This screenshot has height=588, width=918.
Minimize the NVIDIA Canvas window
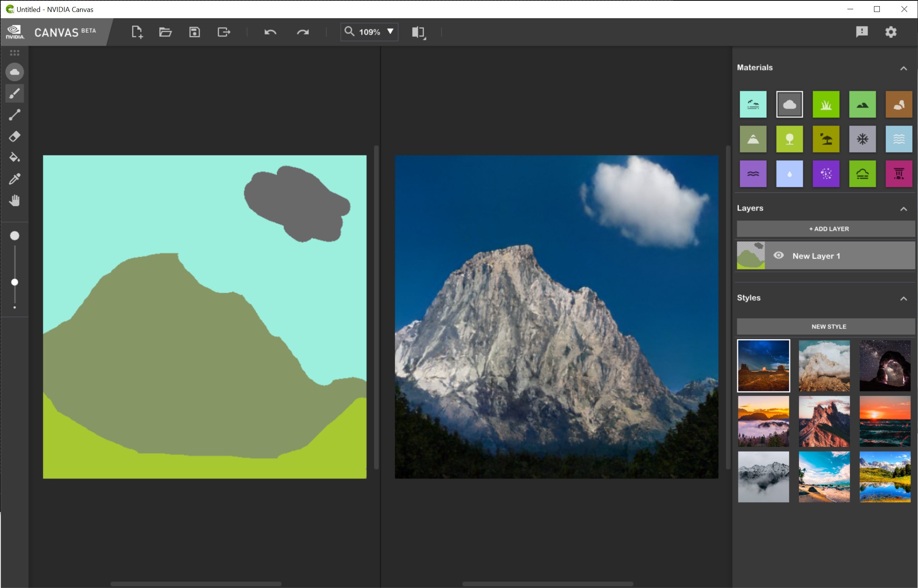pyautogui.click(x=850, y=9)
